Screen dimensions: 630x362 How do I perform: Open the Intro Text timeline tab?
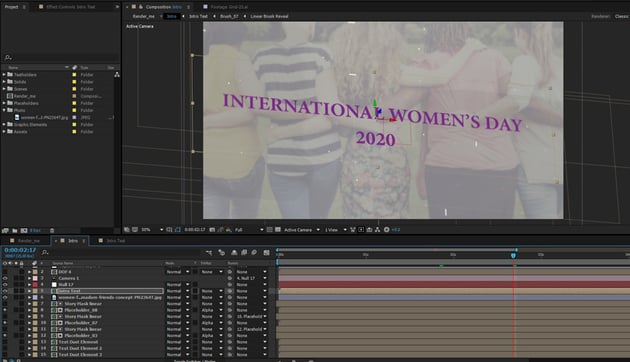click(x=116, y=241)
